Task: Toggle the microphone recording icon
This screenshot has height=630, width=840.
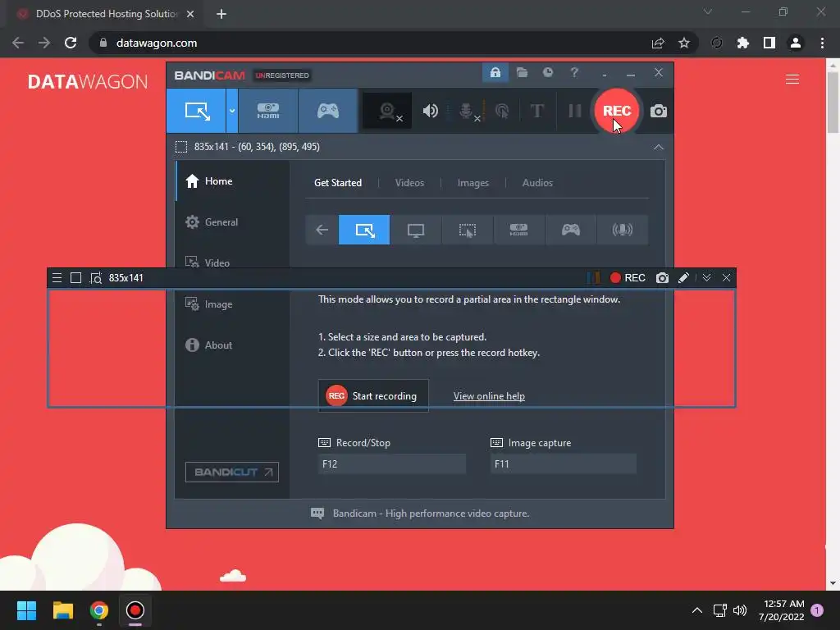Action: (467, 111)
